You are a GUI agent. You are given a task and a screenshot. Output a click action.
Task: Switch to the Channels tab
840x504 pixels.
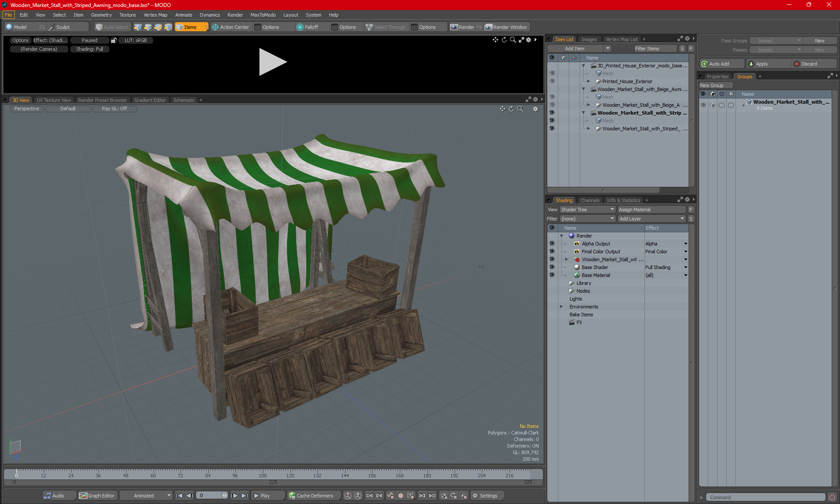coord(589,200)
